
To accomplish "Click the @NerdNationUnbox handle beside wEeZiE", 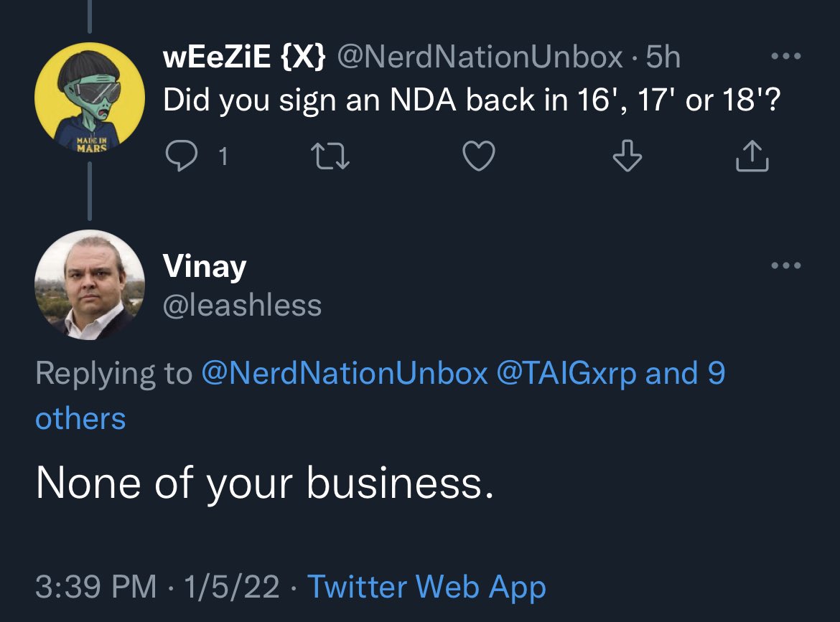I will 479,57.
